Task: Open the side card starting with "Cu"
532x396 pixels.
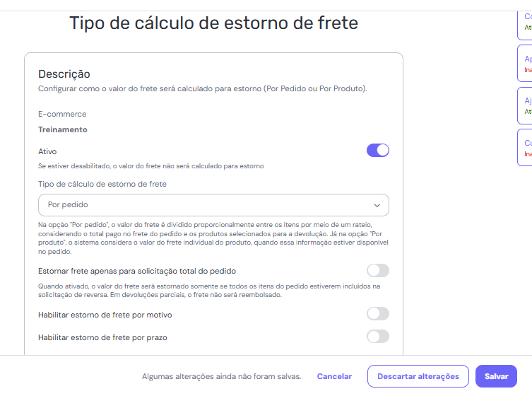Action: click(526, 148)
